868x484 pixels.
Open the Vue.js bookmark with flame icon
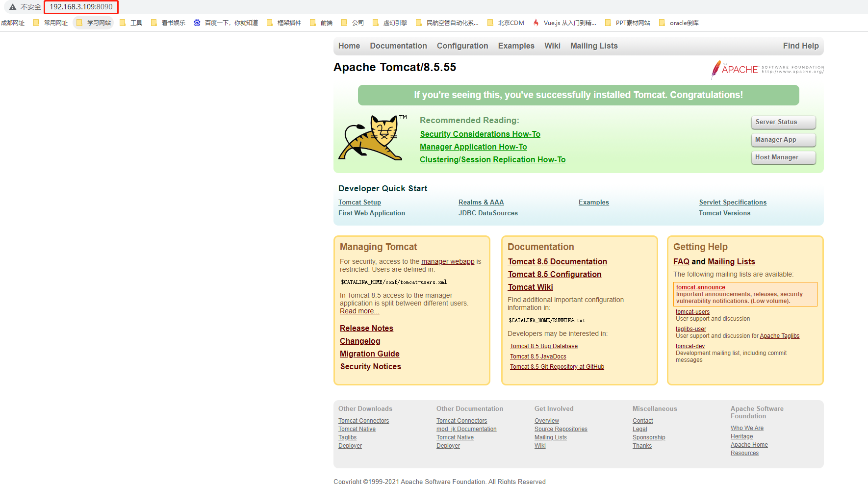point(564,23)
